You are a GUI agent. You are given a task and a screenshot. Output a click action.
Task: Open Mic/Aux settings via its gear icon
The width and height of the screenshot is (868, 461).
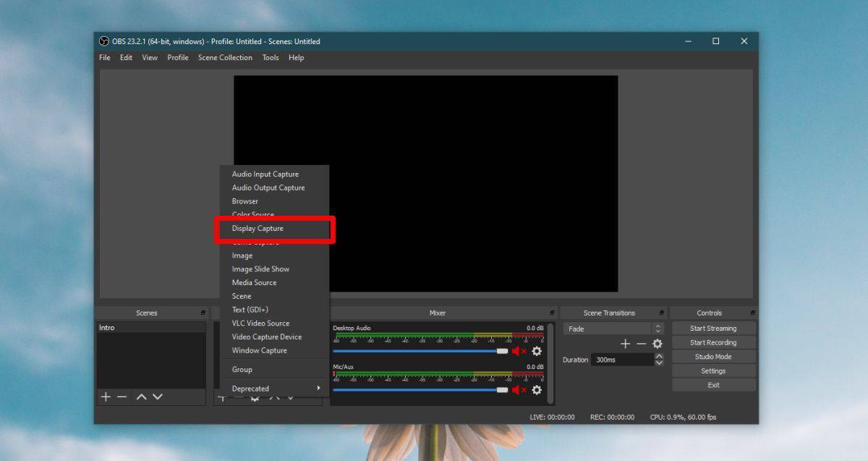pyautogui.click(x=536, y=390)
